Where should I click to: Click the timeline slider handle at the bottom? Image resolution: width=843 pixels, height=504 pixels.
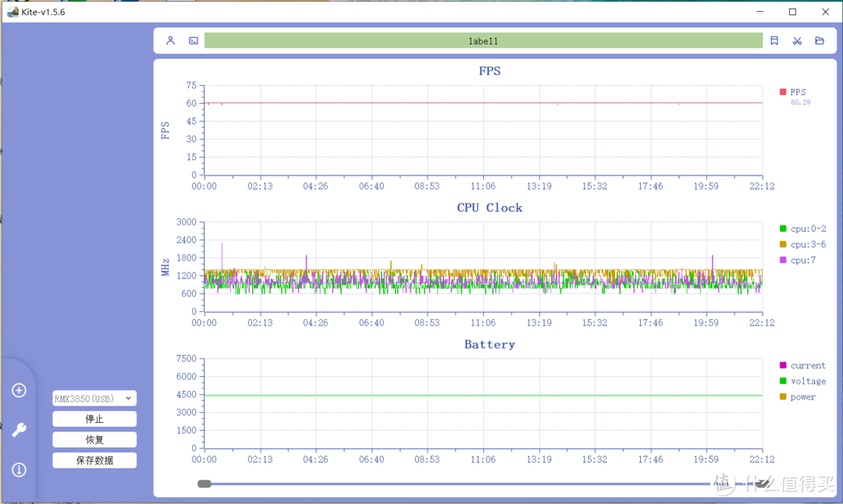205,484
